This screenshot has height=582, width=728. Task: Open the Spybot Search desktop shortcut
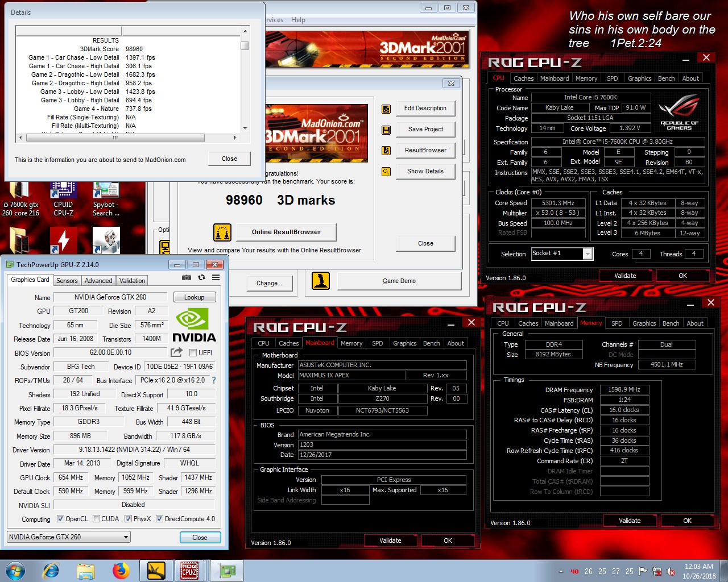tap(106, 199)
